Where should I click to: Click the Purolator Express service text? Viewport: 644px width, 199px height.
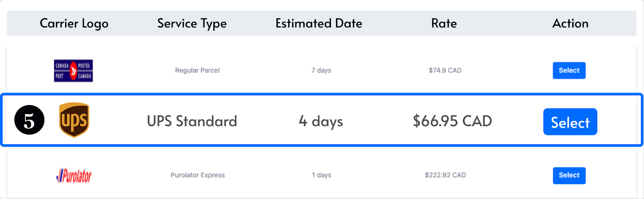[x=198, y=175]
